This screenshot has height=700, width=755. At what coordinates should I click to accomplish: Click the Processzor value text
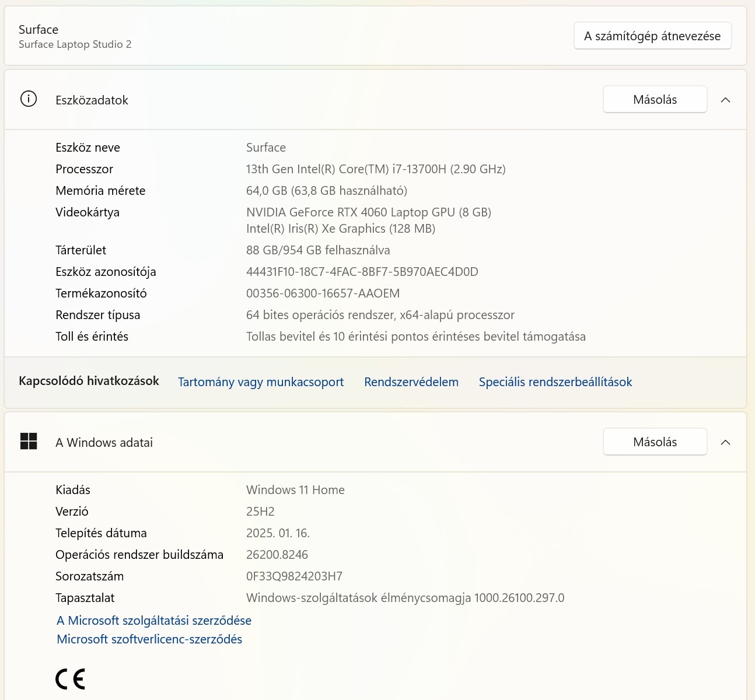pos(376,169)
